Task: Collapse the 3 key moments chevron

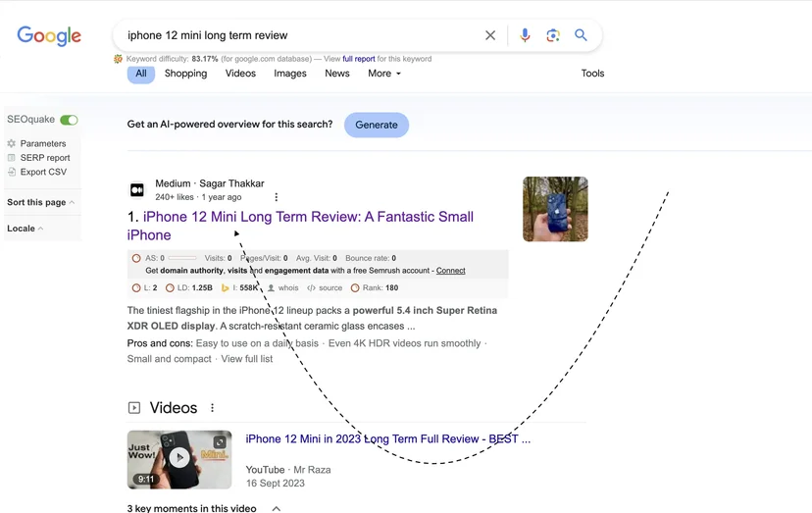Action: [277, 508]
